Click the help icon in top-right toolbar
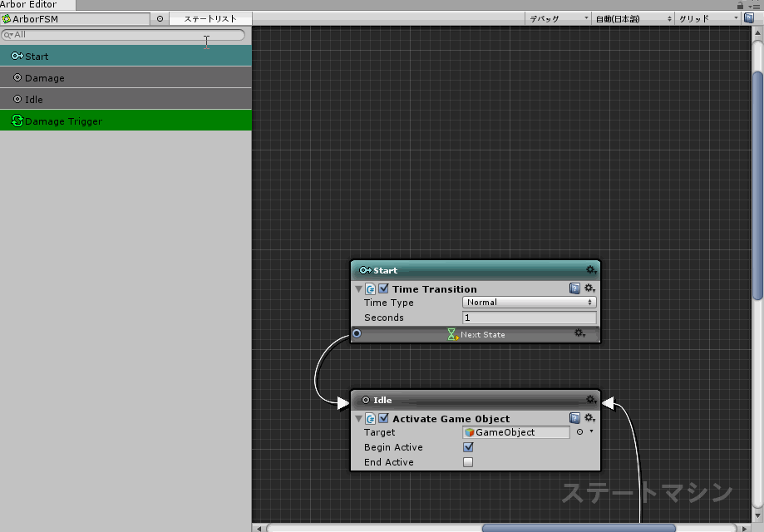 (748, 18)
